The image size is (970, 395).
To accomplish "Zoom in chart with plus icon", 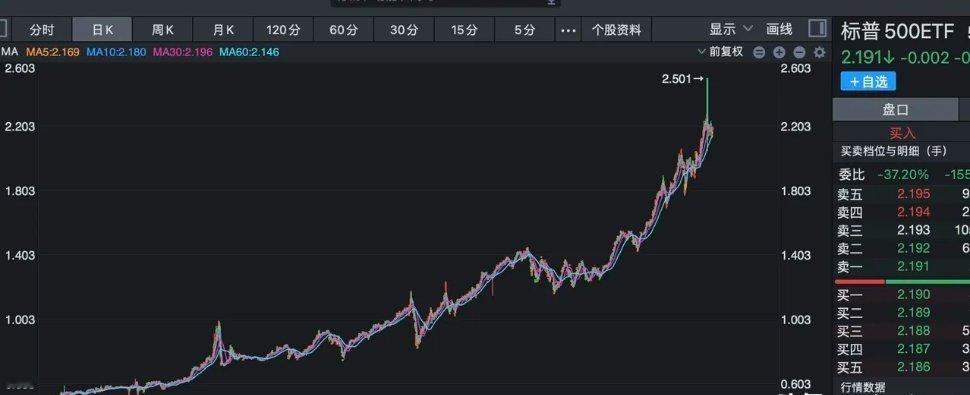I will [x=779, y=53].
